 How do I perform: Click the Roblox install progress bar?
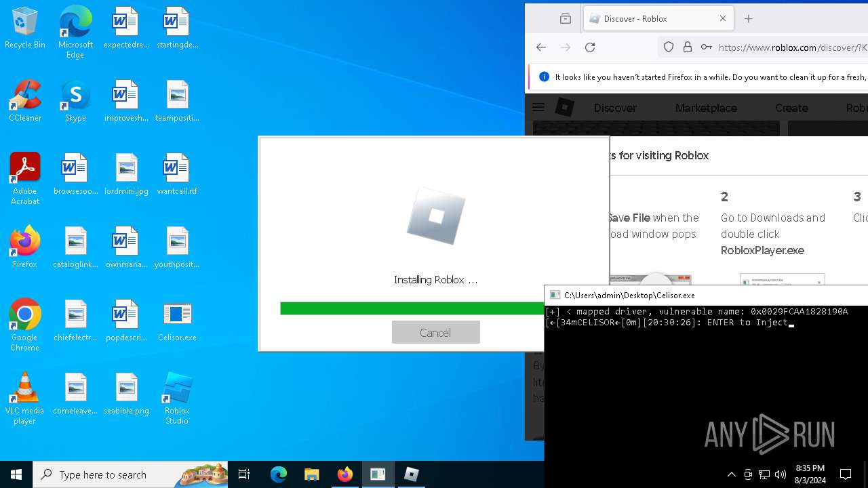[412, 308]
